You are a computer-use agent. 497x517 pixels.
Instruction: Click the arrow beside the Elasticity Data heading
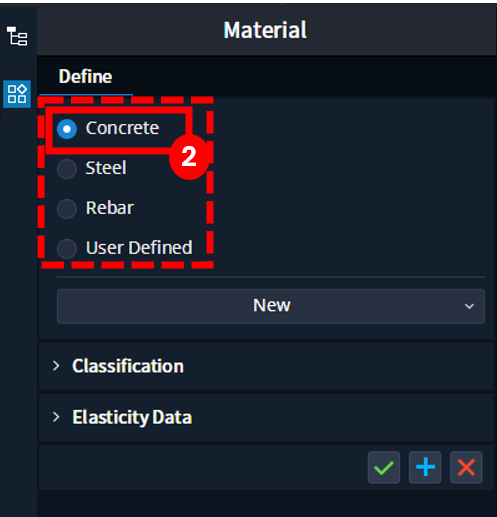coord(56,417)
